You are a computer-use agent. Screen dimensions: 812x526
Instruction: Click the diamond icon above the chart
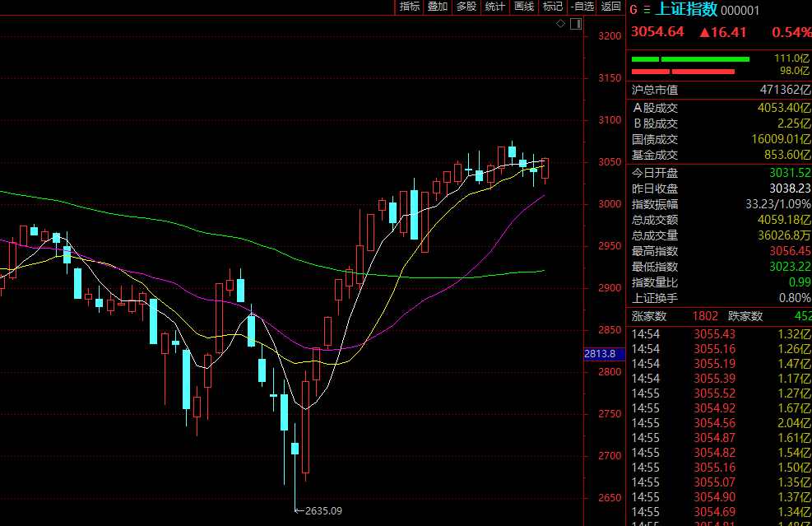click(560, 23)
